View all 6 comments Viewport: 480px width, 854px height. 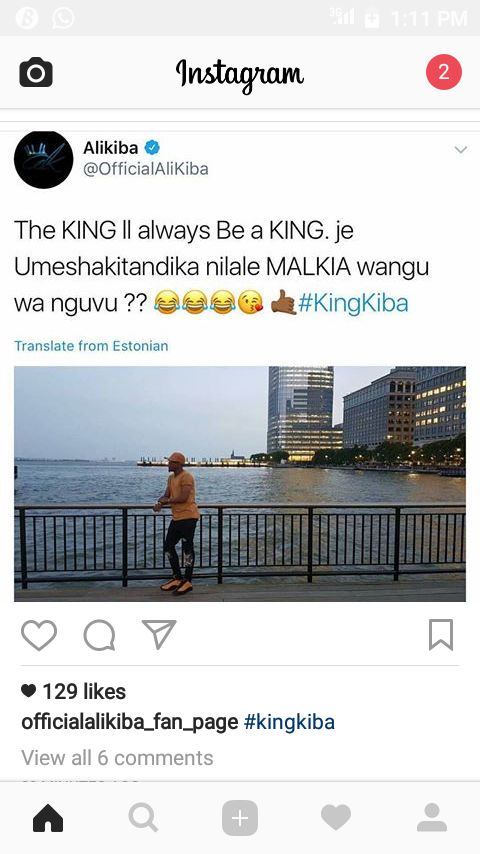point(117,758)
